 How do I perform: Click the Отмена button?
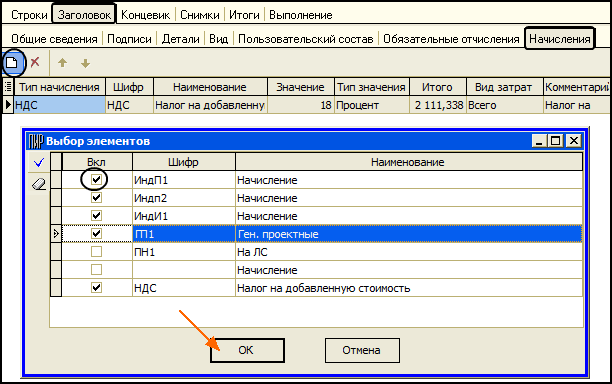point(362,350)
